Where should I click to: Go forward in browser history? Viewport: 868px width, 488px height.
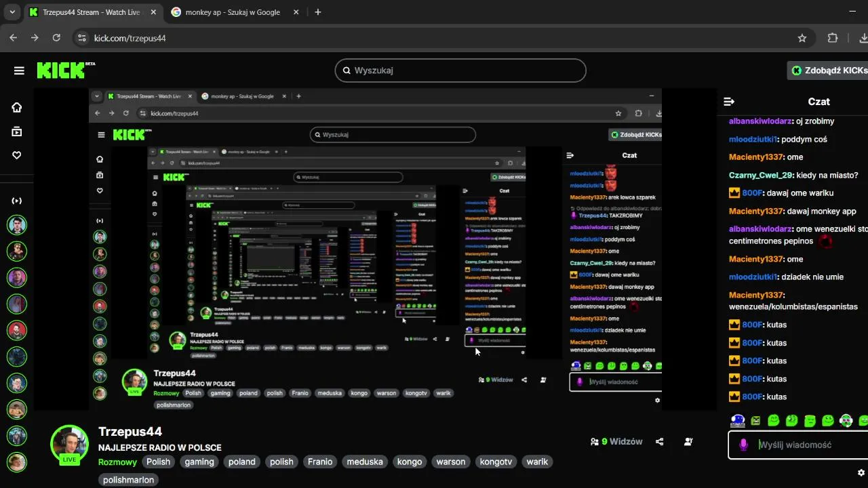tap(35, 38)
